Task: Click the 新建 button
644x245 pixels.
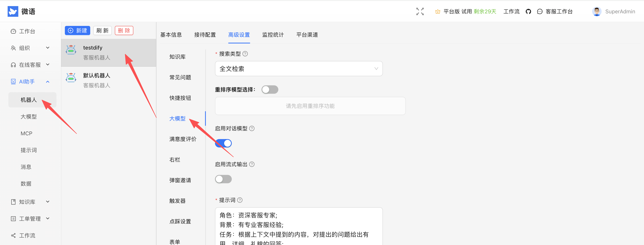Action: (x=77, y=30)
